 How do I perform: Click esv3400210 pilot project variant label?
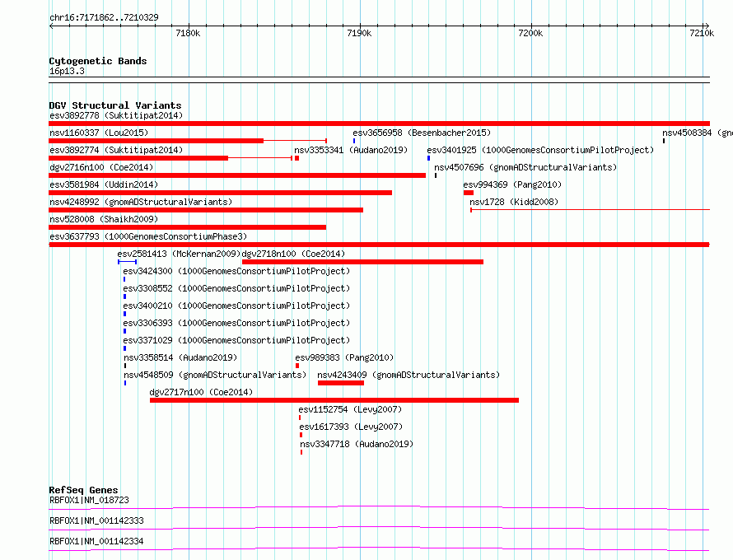[x=236, y=306]
